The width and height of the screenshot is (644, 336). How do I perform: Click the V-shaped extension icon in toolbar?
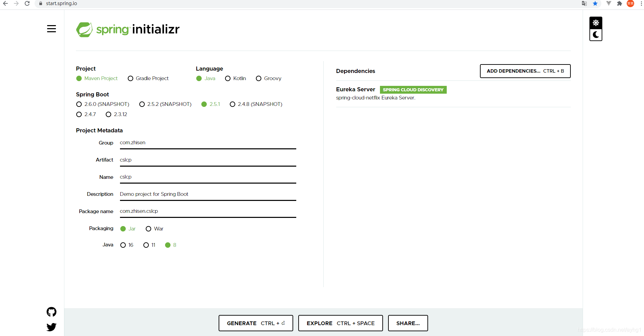609,3
